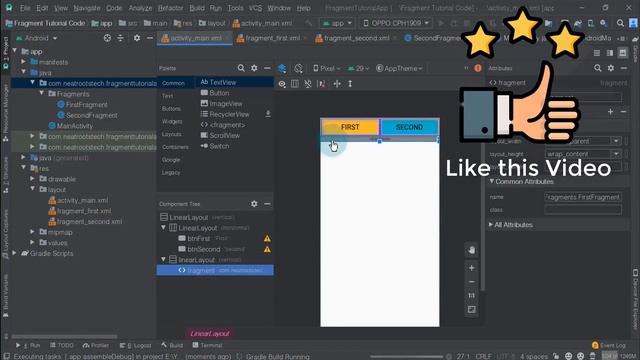
Task: Click the Gradle build progress bar
Action: [x=406, y=357]
